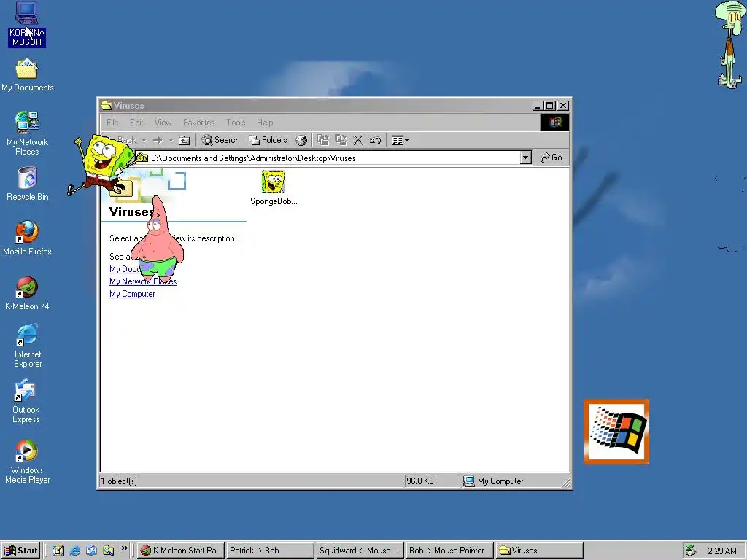Launch the Mozilla Firefox shortcut
This screenshot has height=560, width=747.
(x=27, y=238)
